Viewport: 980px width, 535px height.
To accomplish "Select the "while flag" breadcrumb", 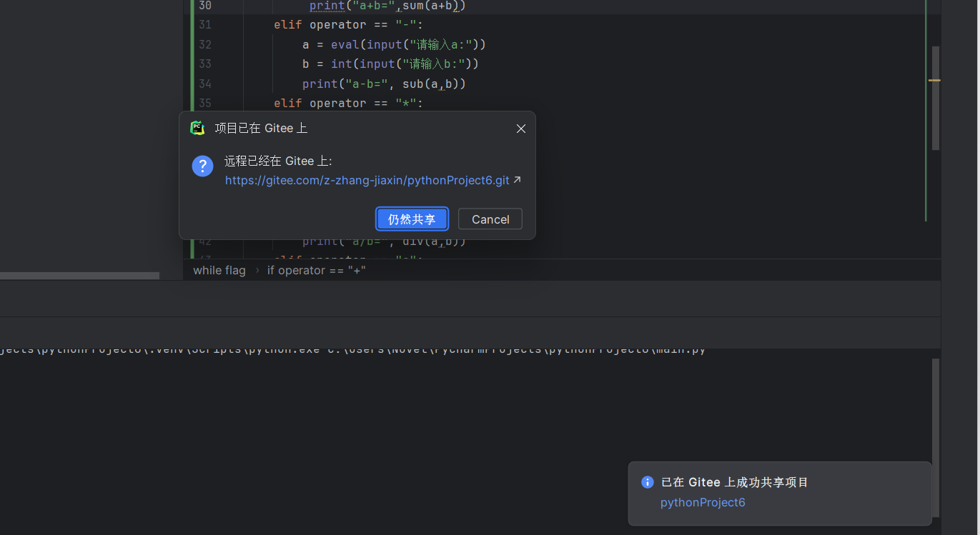I will (x=219, y=270).
